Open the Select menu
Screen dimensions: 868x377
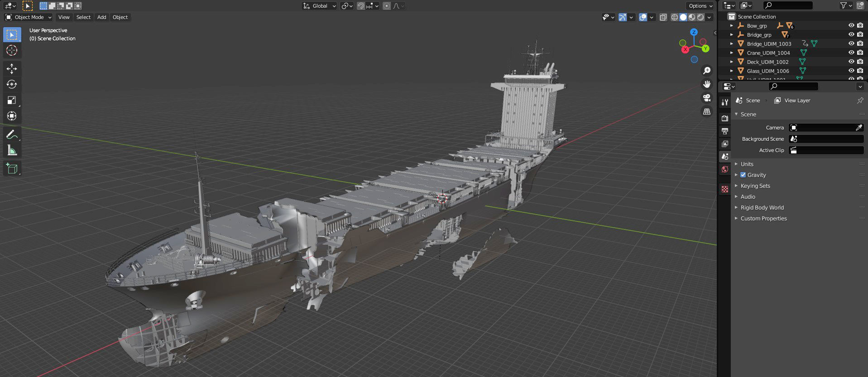[x=83, y=17]
